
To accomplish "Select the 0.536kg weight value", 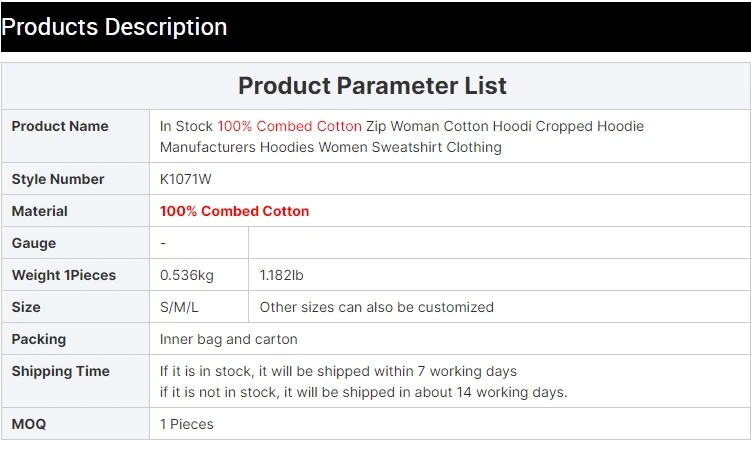I will 187,275.
